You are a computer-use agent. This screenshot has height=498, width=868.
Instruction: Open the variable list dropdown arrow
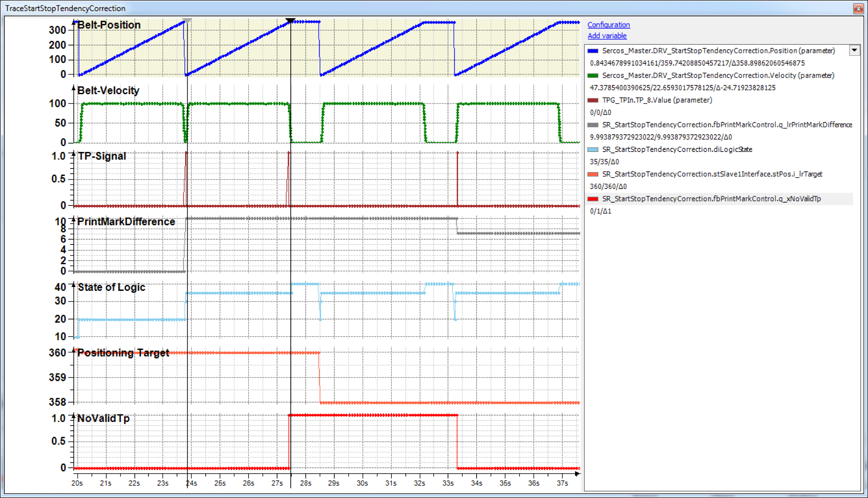pos(854,50)
